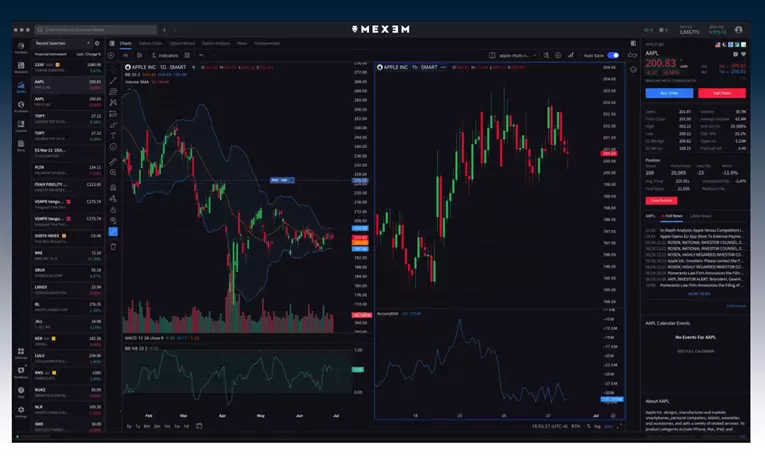The height and width of the screenshot is (456, 765).
Task: Click the More News link
Action: pos(699,294)
